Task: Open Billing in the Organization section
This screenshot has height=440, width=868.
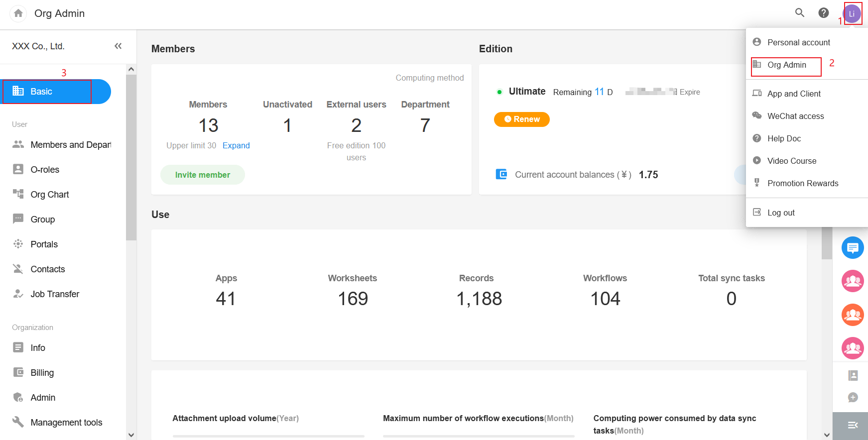Action: tap(42, 373)
